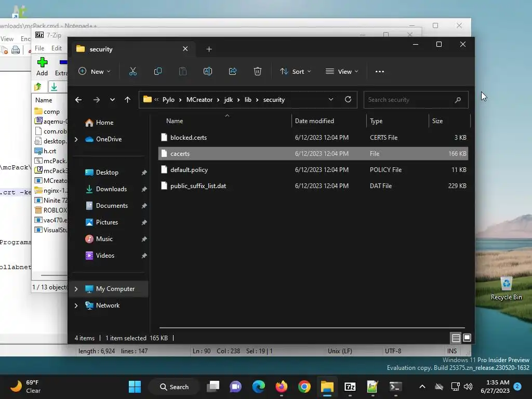The width and height of the screenshot is (532, 399).
Task: Select the blocked.certs file
Action: [313, 137]
